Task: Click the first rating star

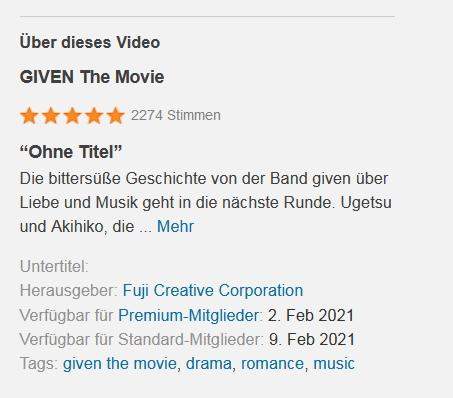Action: tap(29, 116)
